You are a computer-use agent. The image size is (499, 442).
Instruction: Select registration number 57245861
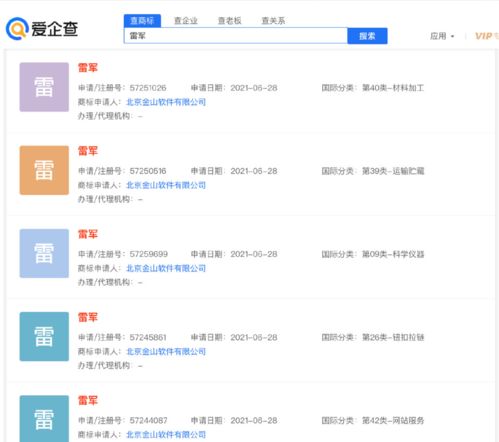(x=148, y=337)
